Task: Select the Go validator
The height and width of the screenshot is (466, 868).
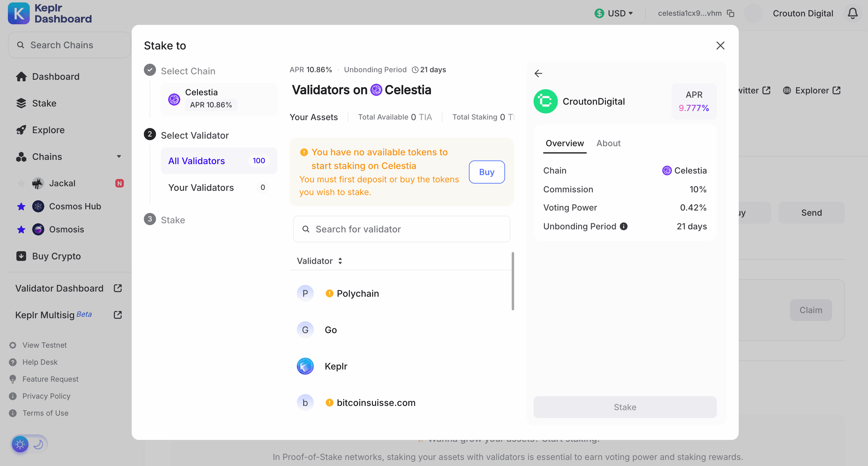Action: pos(400,330)
